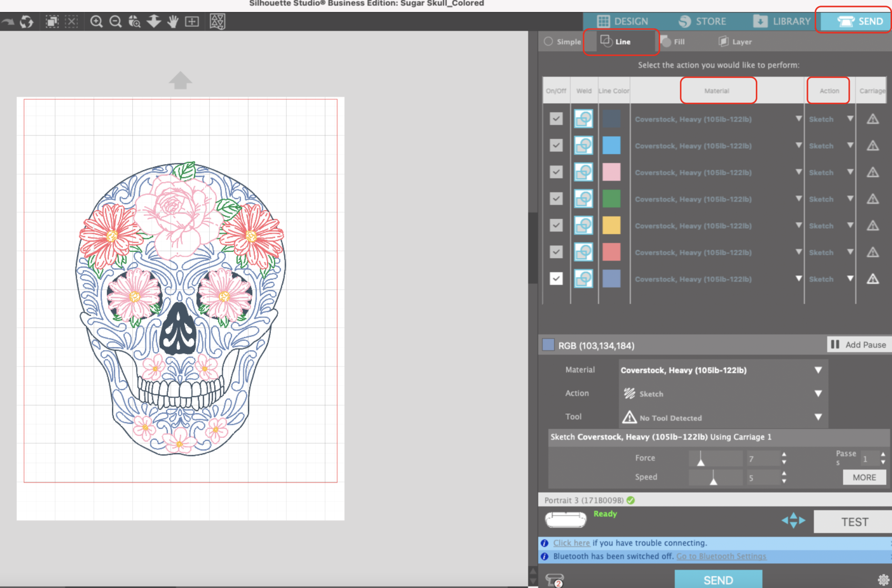Image resolution: width=892 pixels, height=588 pixels.
Task: Select the blue RGB color swatch
Action: point(548,344)
